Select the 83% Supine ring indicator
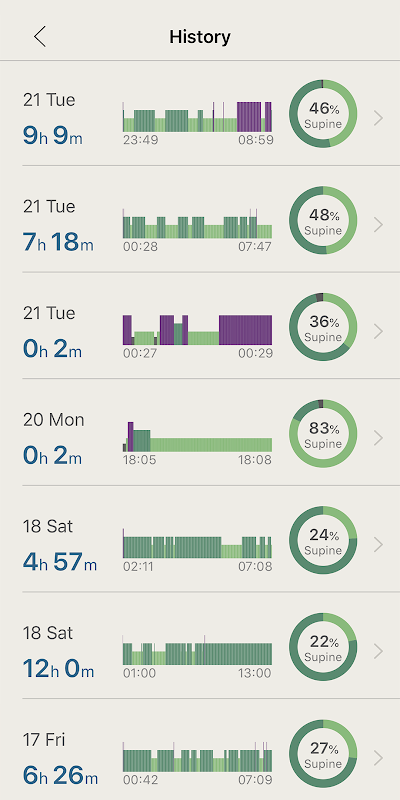 click(323, 433)
